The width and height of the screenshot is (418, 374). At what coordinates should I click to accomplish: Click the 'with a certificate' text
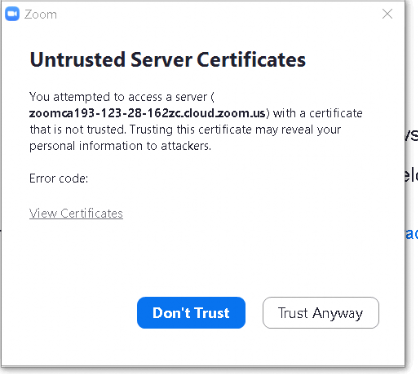pos(318,113)
